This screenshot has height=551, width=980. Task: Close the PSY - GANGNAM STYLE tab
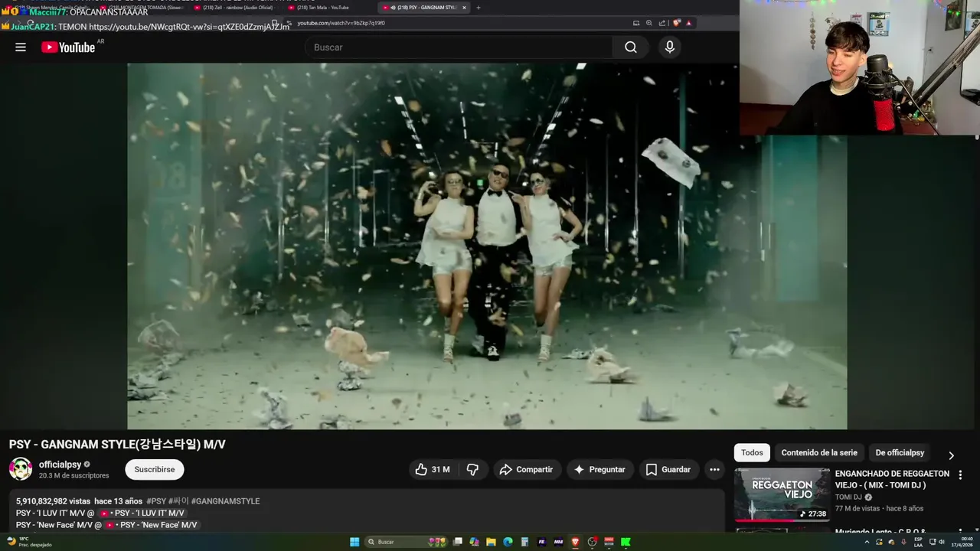pos(464,8)
